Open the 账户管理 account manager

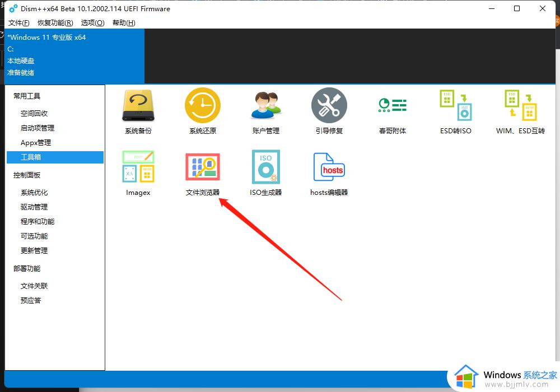coord(265,105)
